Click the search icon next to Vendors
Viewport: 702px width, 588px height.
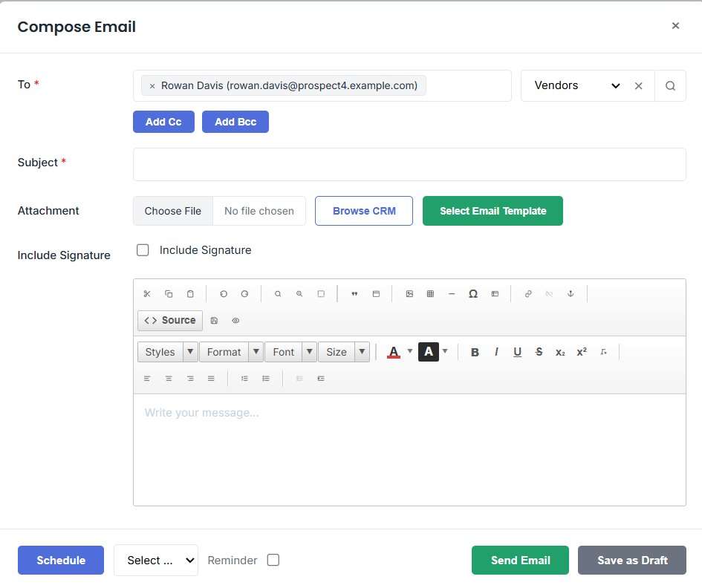tap(670, 86)
